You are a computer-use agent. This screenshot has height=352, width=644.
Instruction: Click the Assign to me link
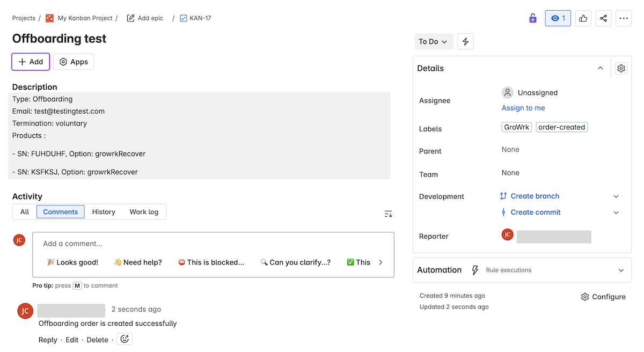click(x=523, y=108)
